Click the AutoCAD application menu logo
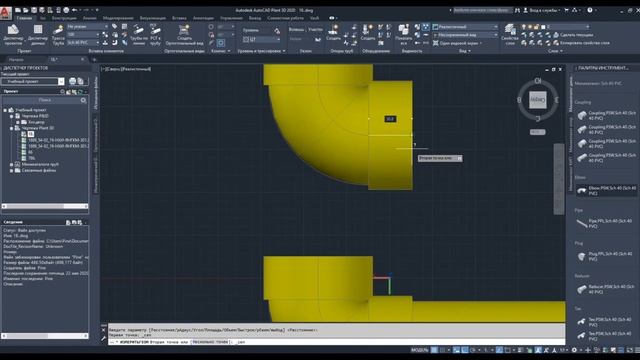The image size is (640, 360). coord(6,13)
